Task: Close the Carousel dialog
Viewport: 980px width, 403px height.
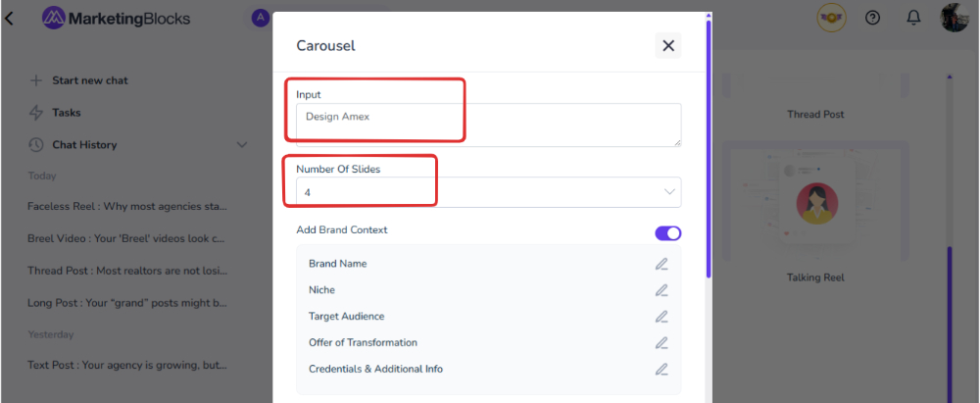Action: [668, 45]
